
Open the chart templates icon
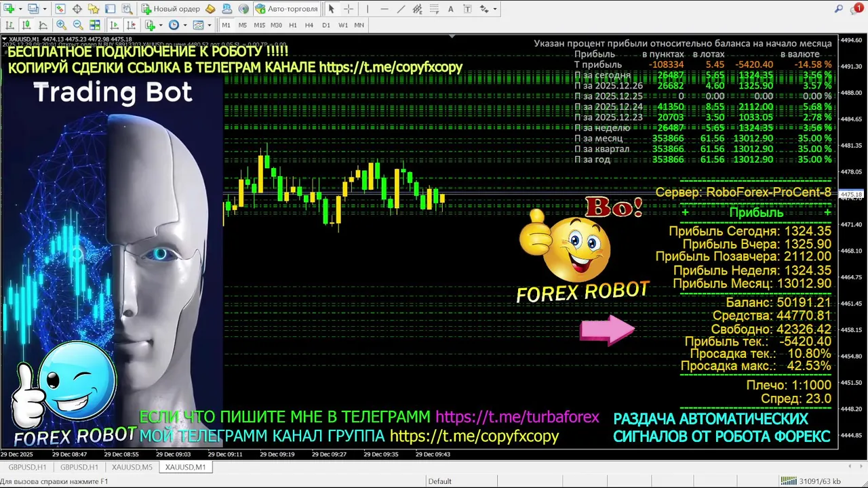click(198, 25)
